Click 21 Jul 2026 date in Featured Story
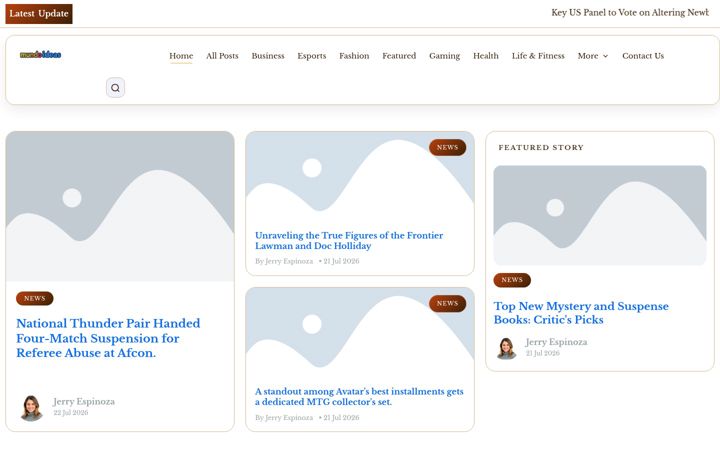This screenshot has height=450, width=720. (543, 353)
